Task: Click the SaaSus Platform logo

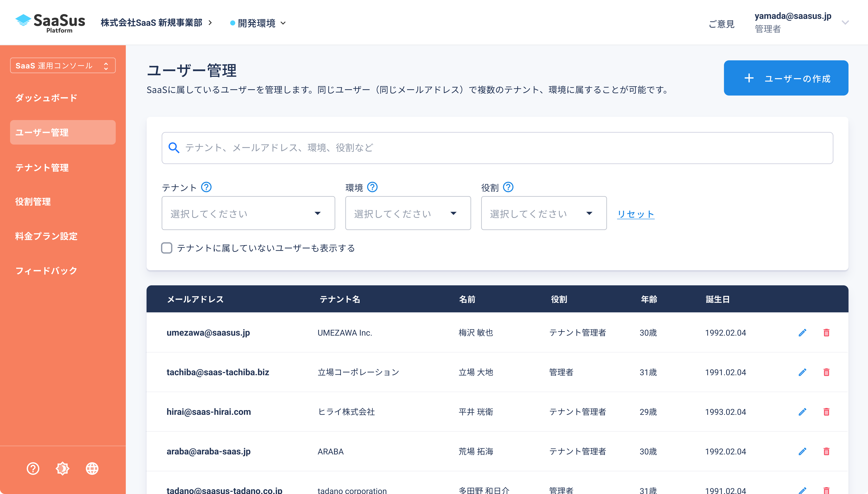Action: pos(50,23)
